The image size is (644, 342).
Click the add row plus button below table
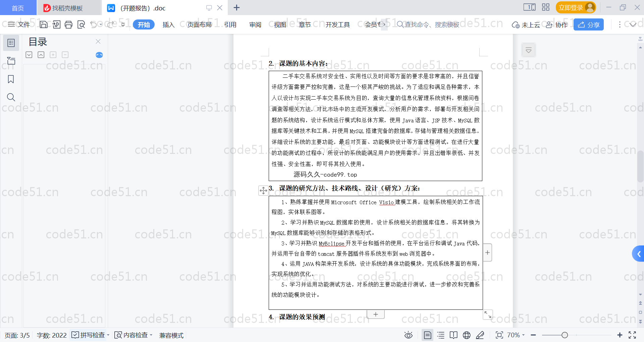(376, 314)
